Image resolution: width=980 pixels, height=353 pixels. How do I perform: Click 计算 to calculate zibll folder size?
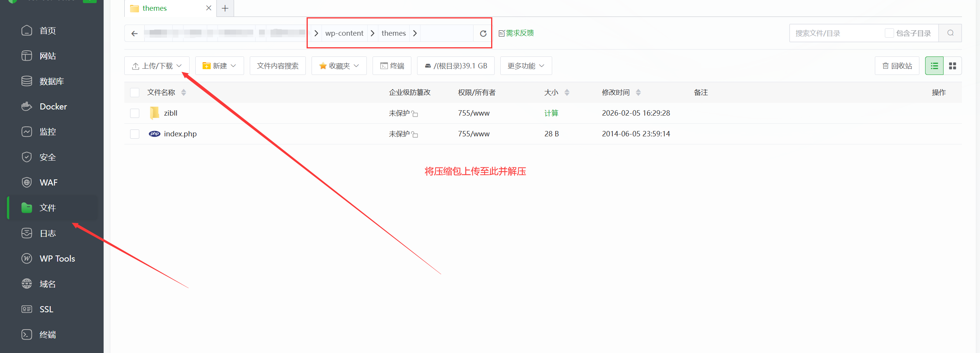pyautogui.click(x=551, y=113)
